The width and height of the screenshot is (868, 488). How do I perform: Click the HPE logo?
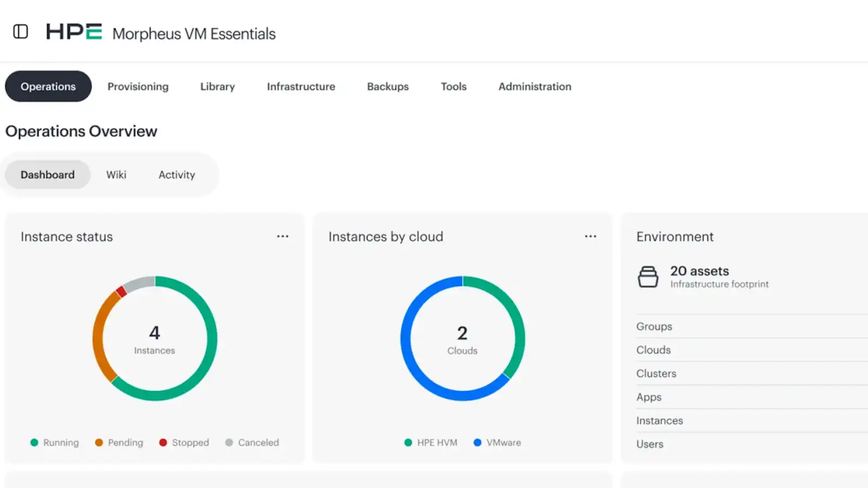click(74, 32)
